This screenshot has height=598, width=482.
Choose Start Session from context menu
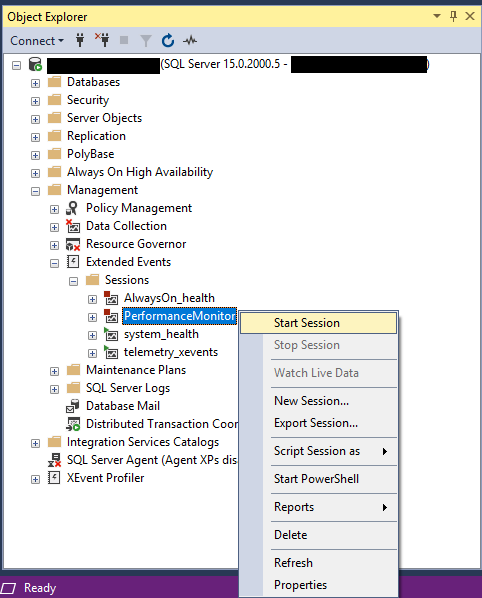pos(318,323)
